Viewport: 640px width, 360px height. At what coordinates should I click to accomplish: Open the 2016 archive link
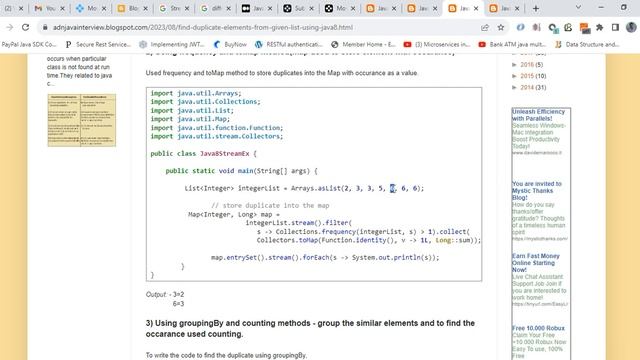pyautogui.click(x=527, y=64)
